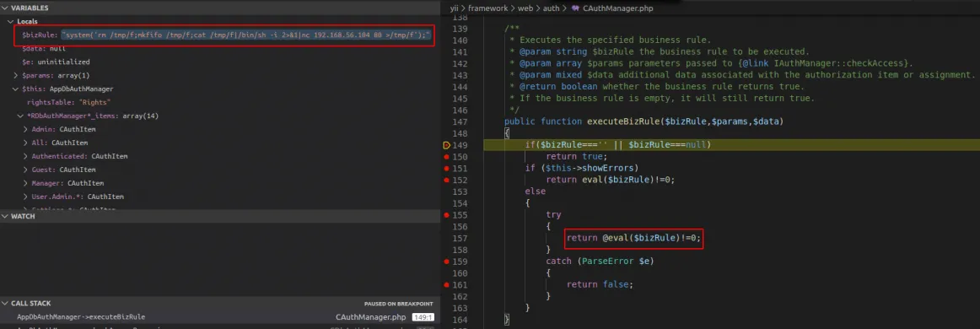Toggle the breakpoint dot on line 150
This screenshot has width=980, height=329.
tap(446, 156)
